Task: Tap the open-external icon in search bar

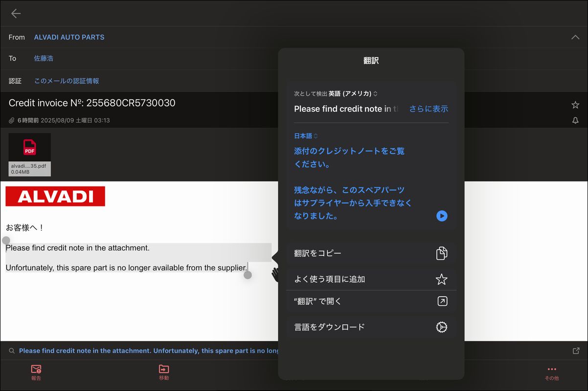Action: 576,351
